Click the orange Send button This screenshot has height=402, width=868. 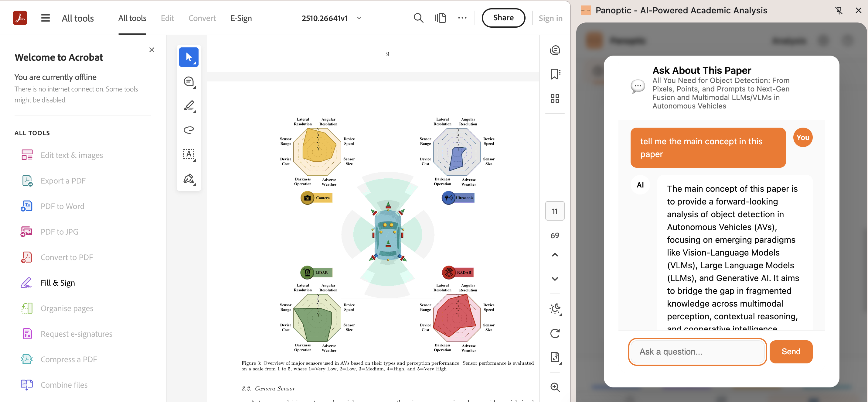(x=791, y=352)
